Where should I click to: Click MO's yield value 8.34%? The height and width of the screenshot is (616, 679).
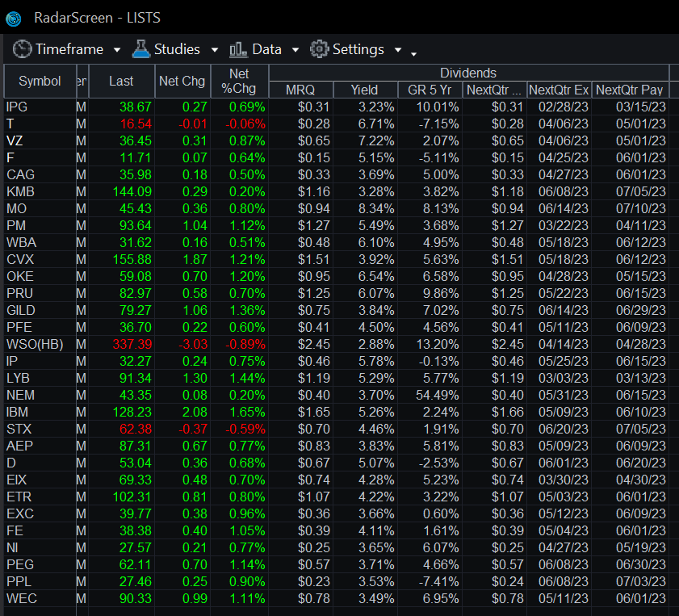pyautogui.click(x=376, y=208)
